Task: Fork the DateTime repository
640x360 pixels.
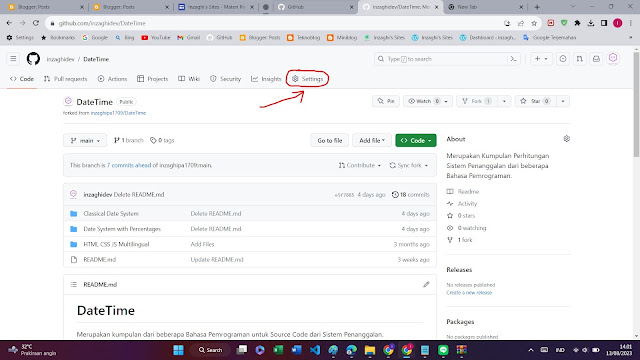Action: pos(476,101)
